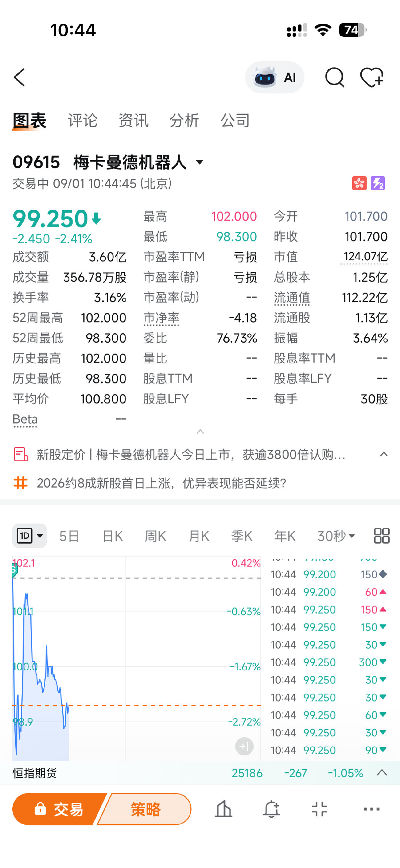The width and height of the screenshot is (400, 868).
Task: Select the 月K chart period
Action: [x=199, y=536]
